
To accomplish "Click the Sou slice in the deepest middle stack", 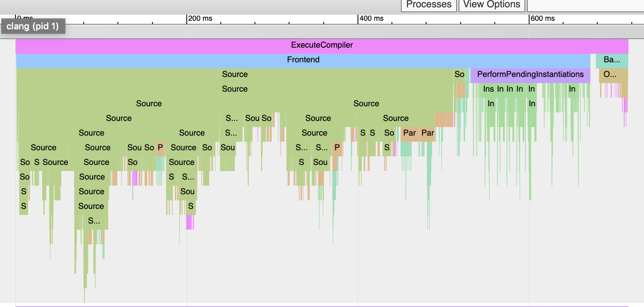I will (x=187, y=192).
